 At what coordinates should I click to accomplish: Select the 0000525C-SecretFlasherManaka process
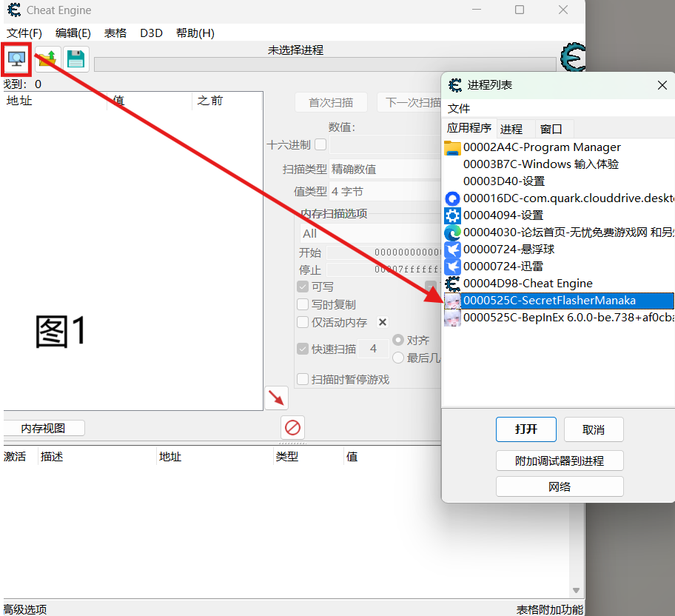click(x=559, y=301)
